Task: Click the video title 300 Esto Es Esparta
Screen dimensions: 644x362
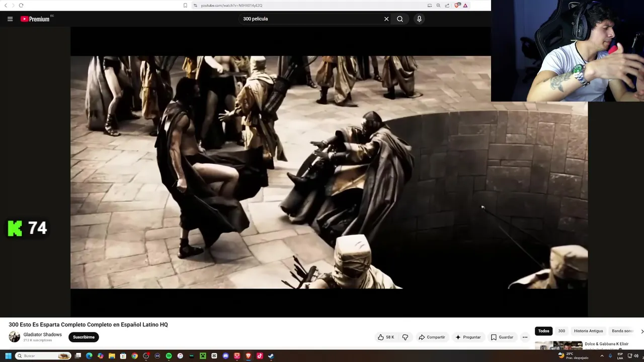Action: click(x=88, y=325)
